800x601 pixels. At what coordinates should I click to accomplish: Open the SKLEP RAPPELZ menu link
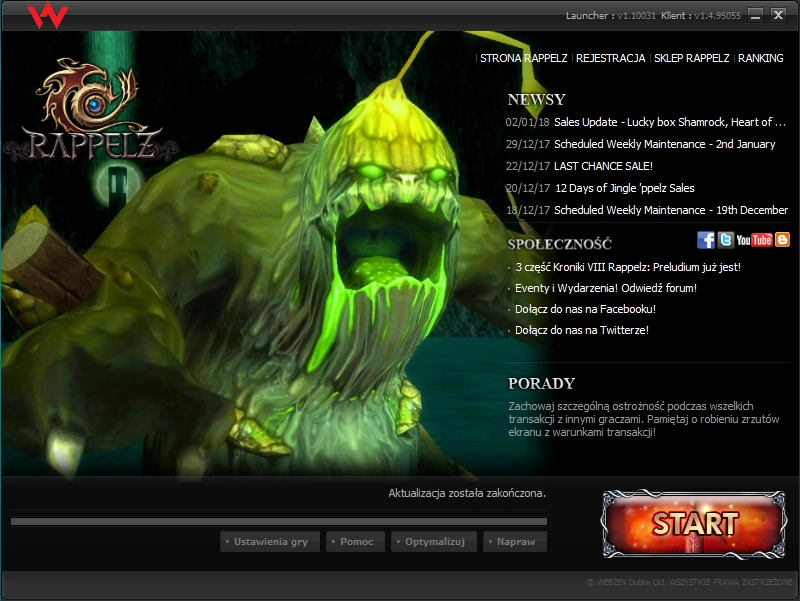pos(691,58)
